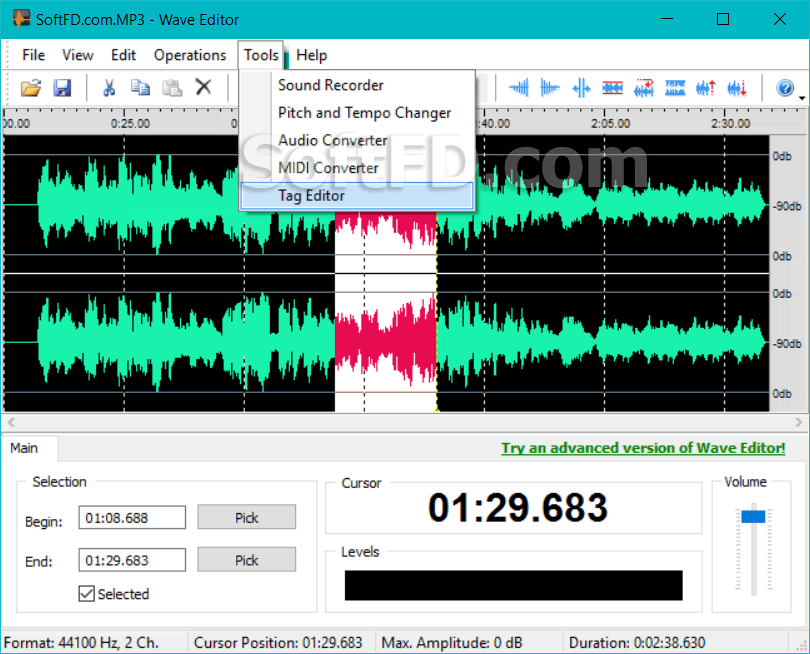Minimize the Wave Editor window
Screen dimensions: 810x654
tap(667, 19)
